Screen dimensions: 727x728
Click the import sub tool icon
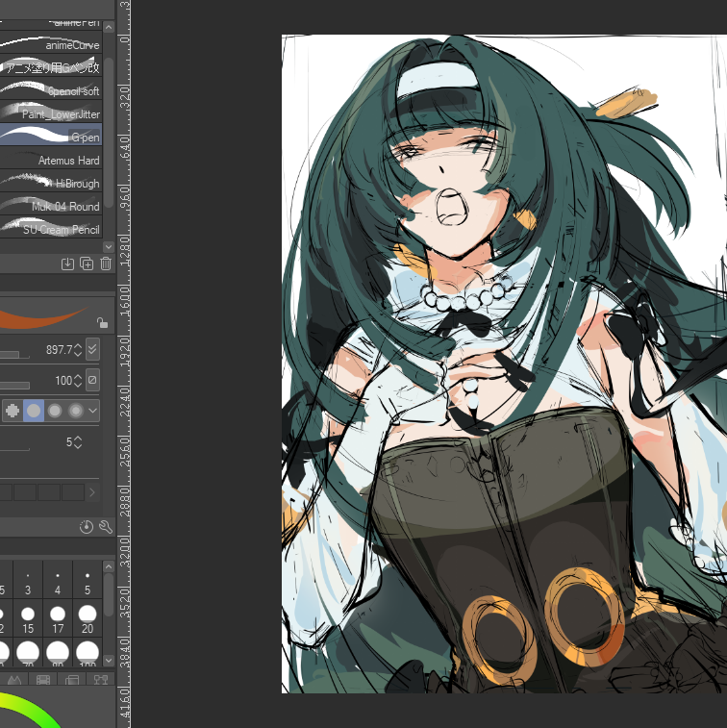coord(67,264)
